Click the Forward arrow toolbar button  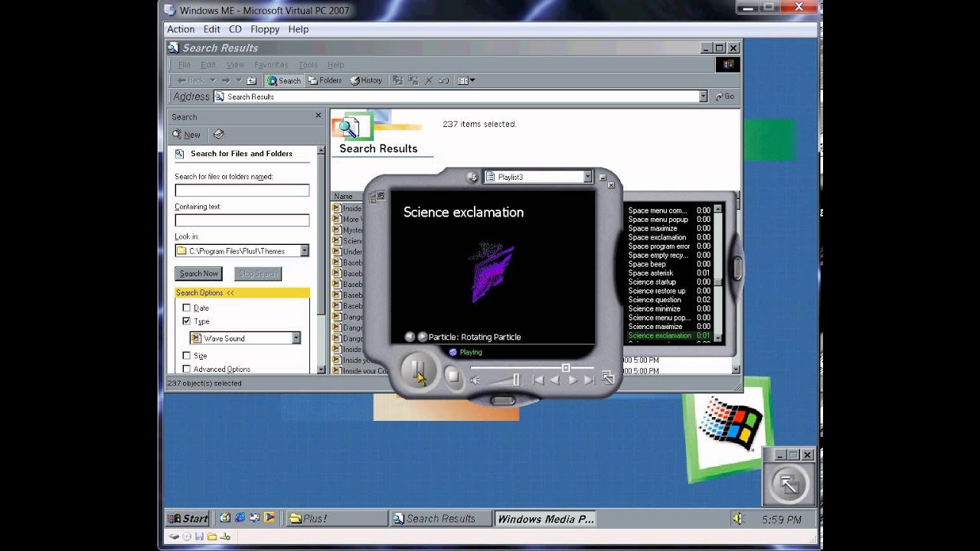(x=226, y=80)
